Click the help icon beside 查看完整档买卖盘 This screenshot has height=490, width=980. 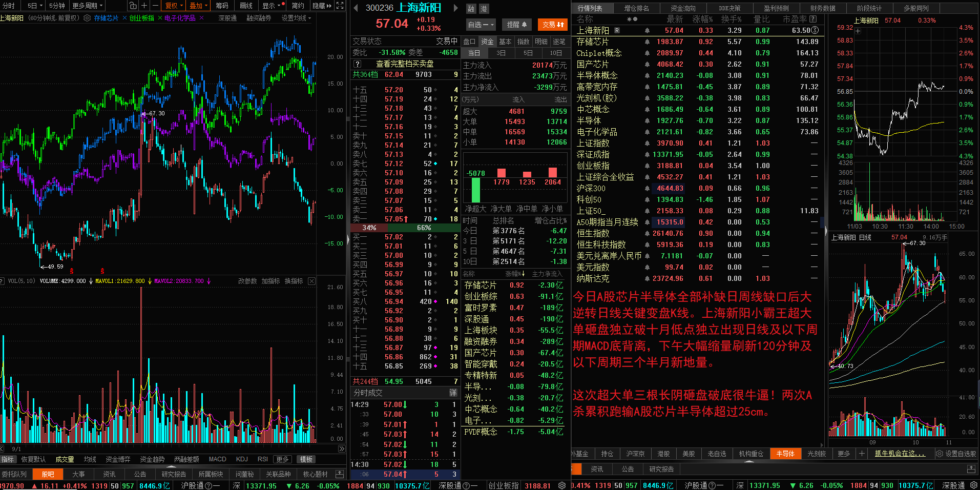358,64
